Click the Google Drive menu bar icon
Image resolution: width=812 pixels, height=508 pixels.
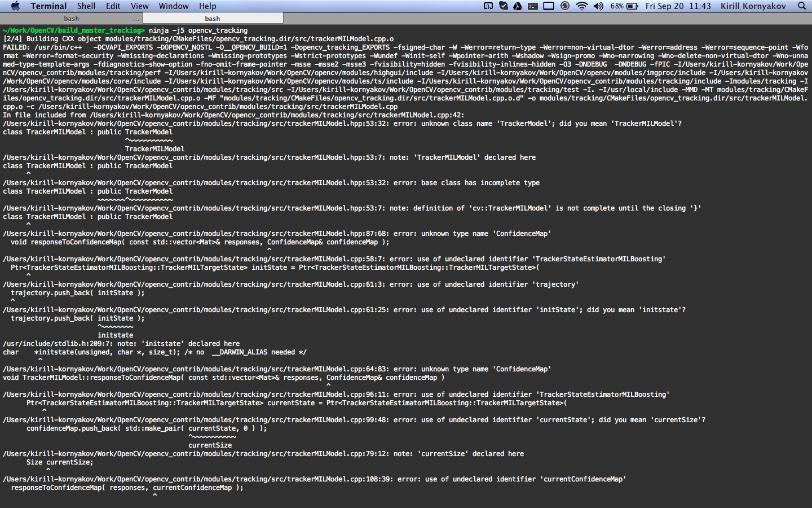tap(518, 6)
